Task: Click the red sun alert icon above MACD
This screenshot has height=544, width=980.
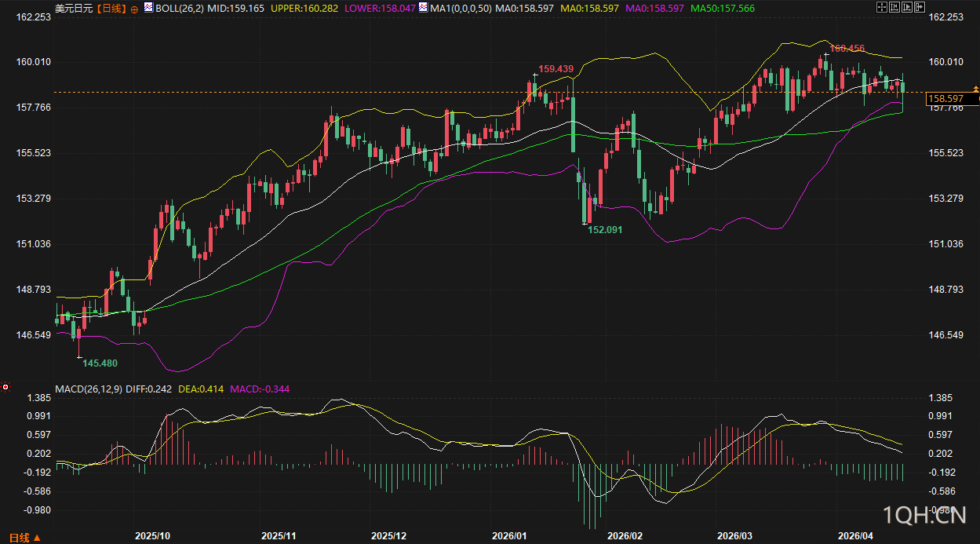Action: pyautogui.click(x=5, y=387)
